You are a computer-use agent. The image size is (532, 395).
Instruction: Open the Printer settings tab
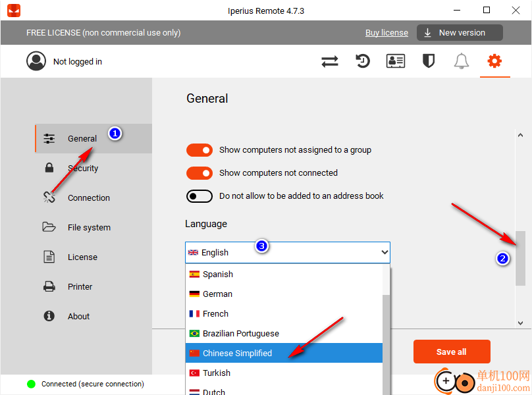tap(93, 286)
